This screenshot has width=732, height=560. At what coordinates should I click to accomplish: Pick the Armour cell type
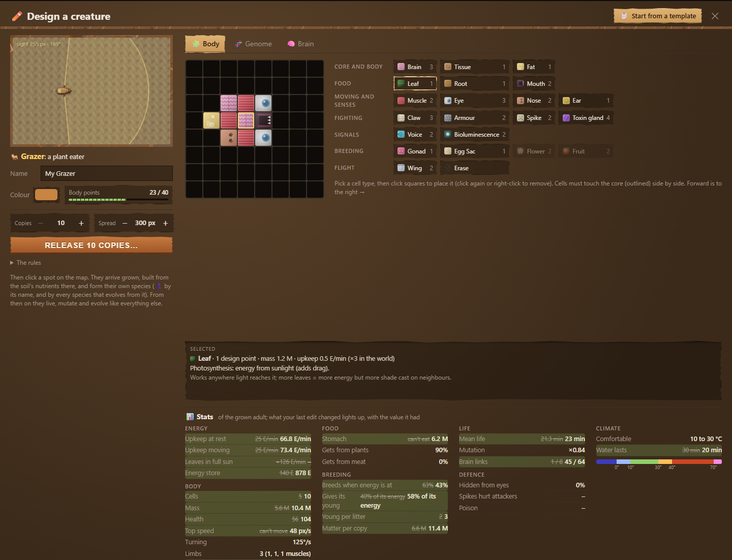pos(474,118)
